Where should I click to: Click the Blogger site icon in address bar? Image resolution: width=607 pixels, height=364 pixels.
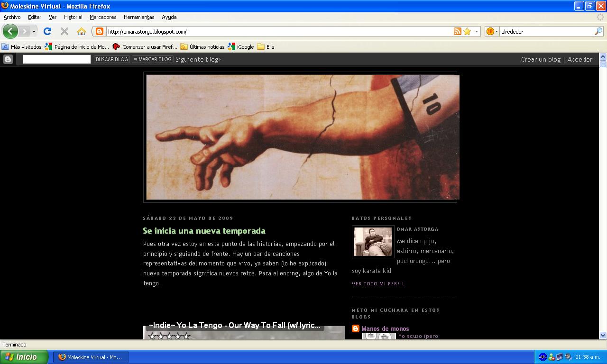[x=99, y=31]
